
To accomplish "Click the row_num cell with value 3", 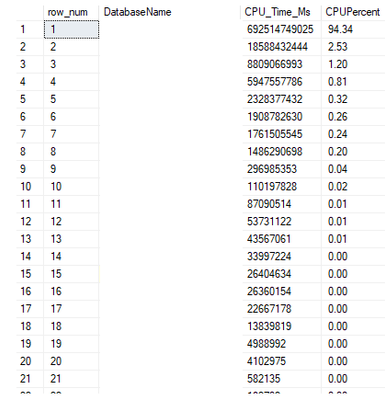I will (71, 64).
